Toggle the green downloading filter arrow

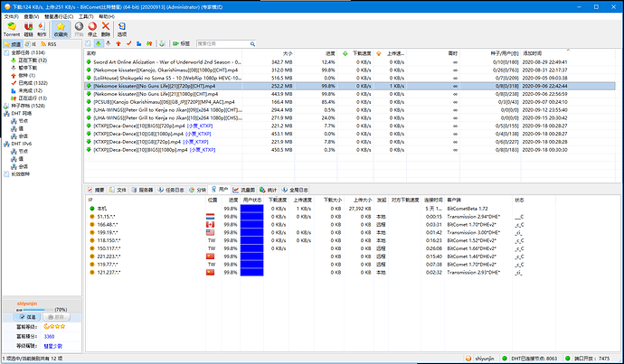98,43
